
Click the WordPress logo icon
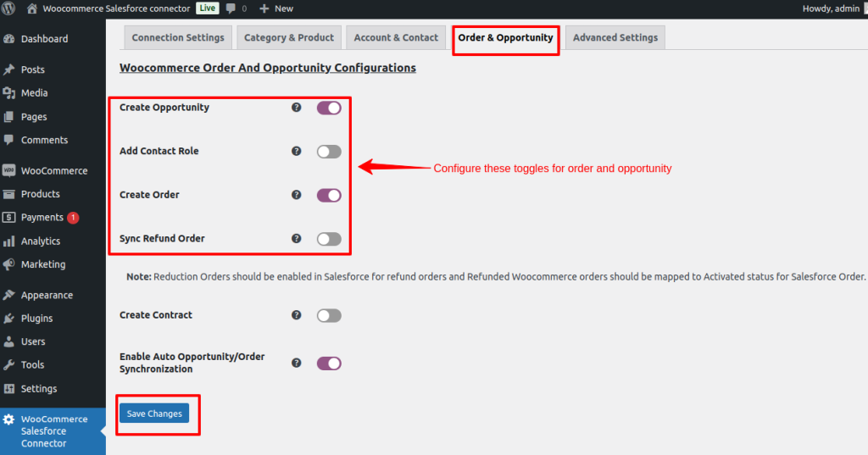click(9, 8)
